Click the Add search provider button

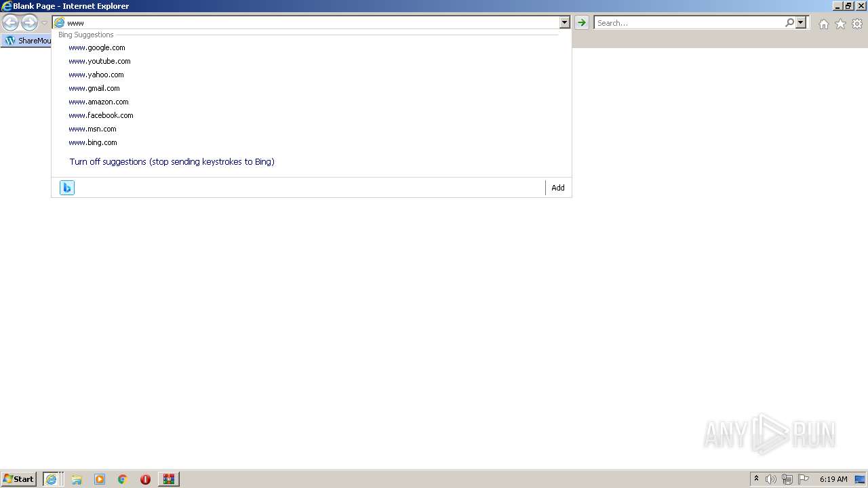coord(558,188)
